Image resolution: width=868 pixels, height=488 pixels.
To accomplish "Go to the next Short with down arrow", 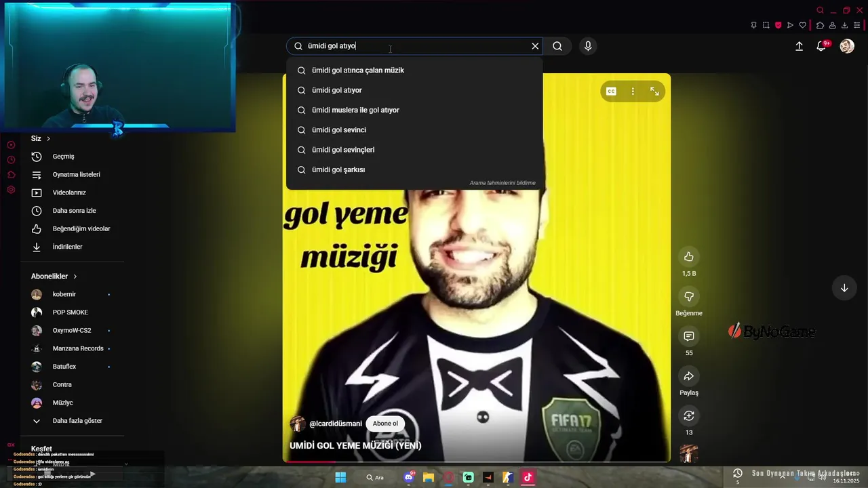I will click(x=844, y=288).
